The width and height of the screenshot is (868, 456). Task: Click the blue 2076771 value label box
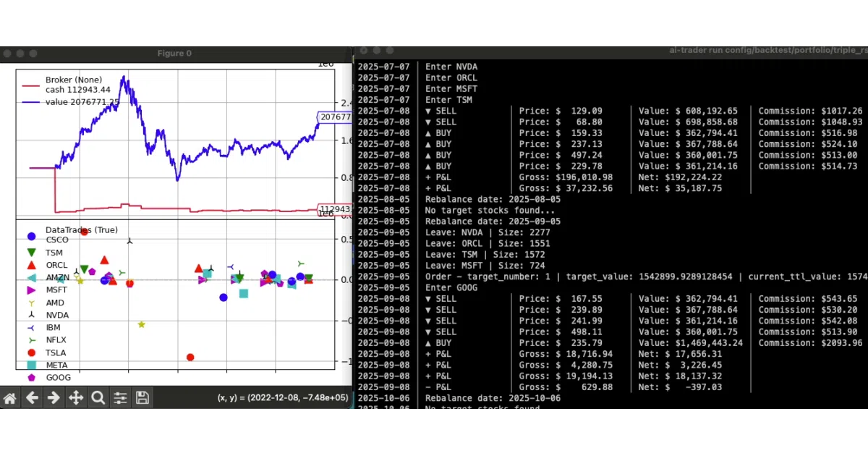[x=335, y=117]
